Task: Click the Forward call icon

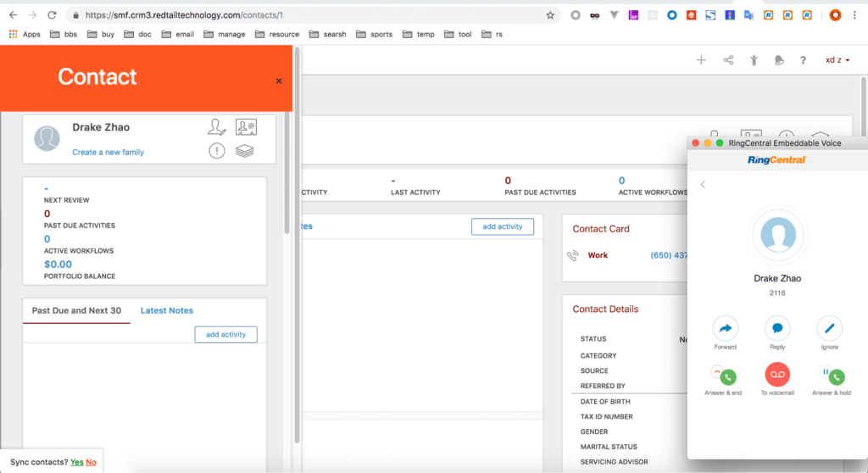Action: 725,328
